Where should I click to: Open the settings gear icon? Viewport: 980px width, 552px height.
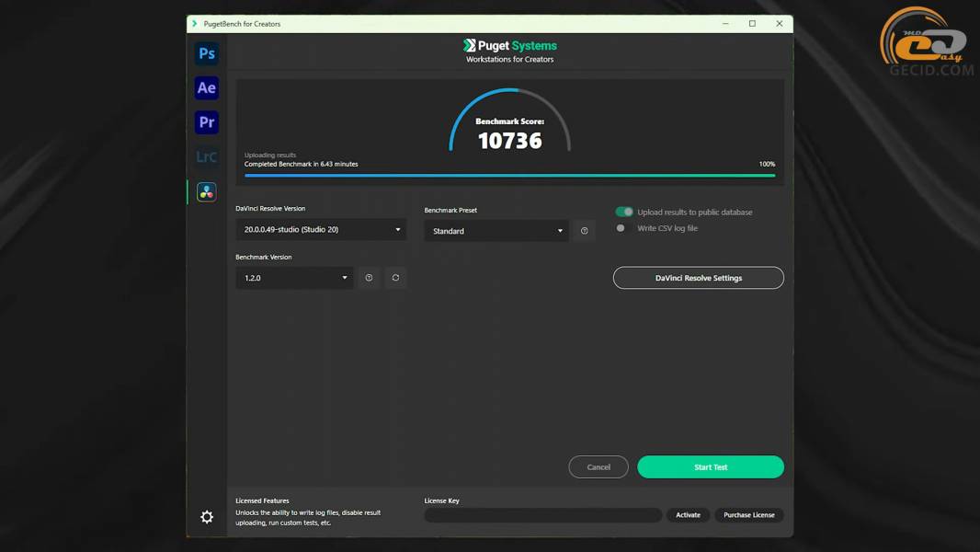207,517
